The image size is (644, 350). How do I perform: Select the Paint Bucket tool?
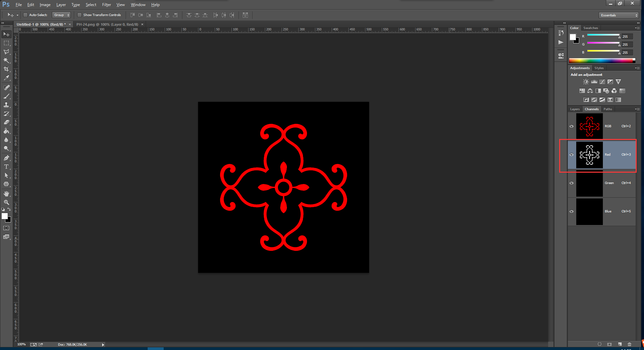pyautogui.click(x=6, y=131)
